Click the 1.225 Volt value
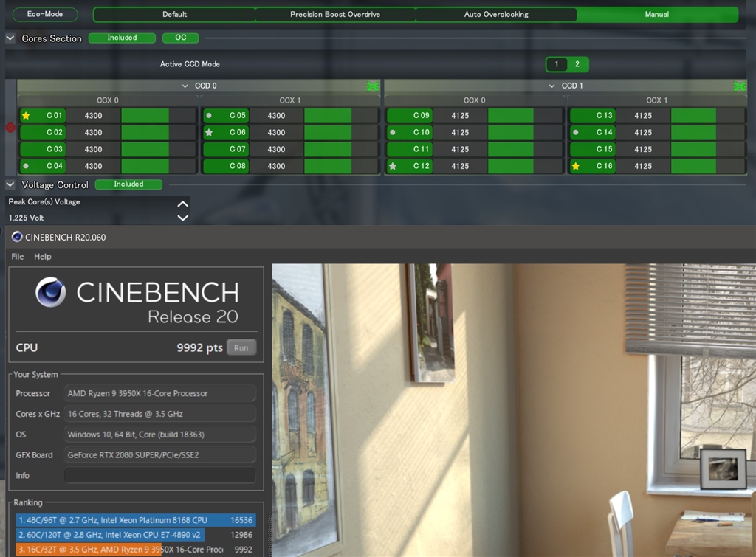Viewport: 756px width, 557px height. point(26,218)
